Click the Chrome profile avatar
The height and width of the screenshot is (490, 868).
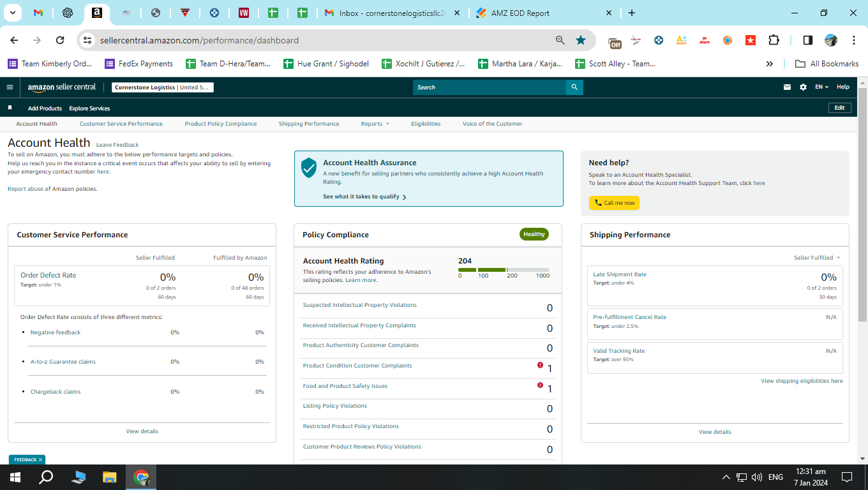click(x=831, y=40)
